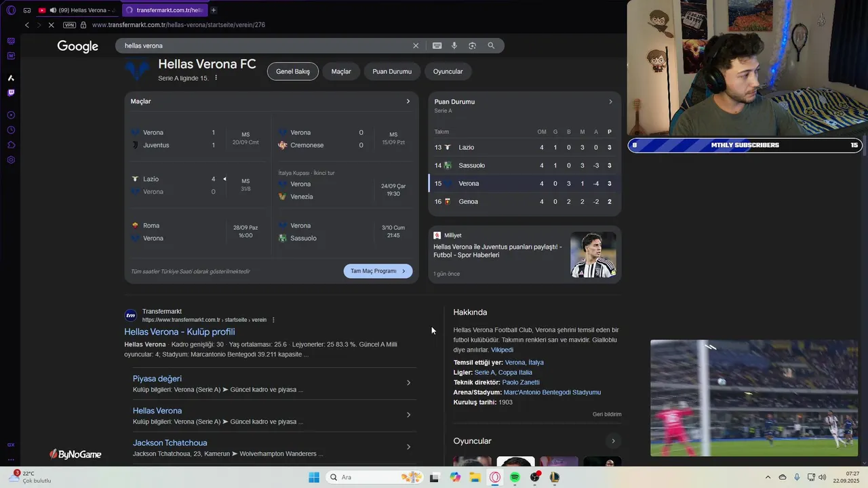Click the taskbar Ara search box
This screenshot has width=868, height=488.
point(375,477)
